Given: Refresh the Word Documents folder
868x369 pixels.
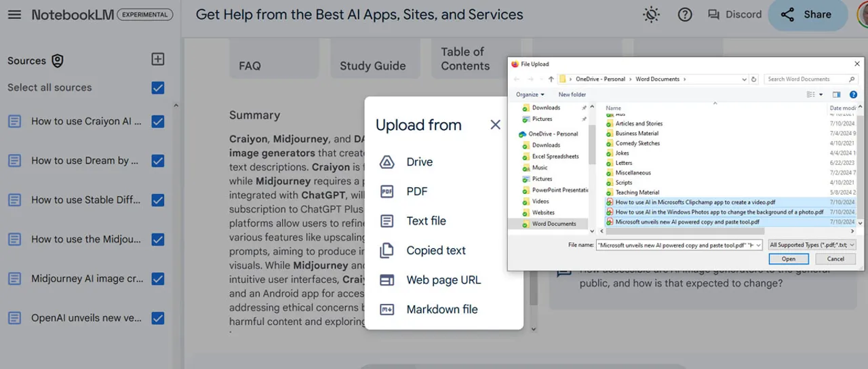Looking at the screenshot, I should click(753, 79).
